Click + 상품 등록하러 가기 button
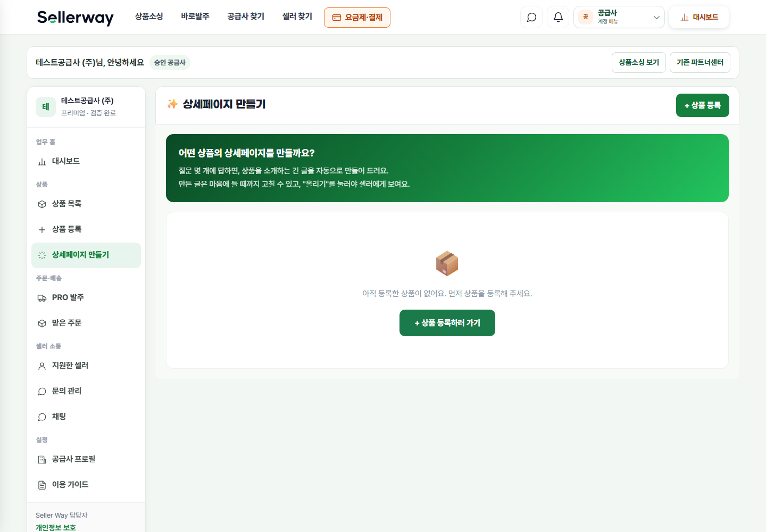The height and width of the screenshot is (532, 766). point(447,323)
